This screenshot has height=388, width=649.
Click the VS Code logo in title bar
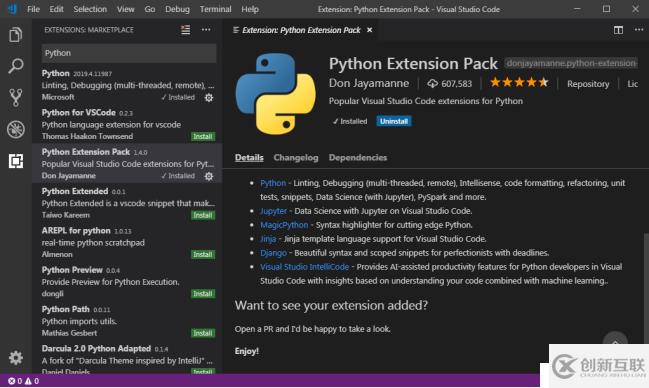[12, 9]
